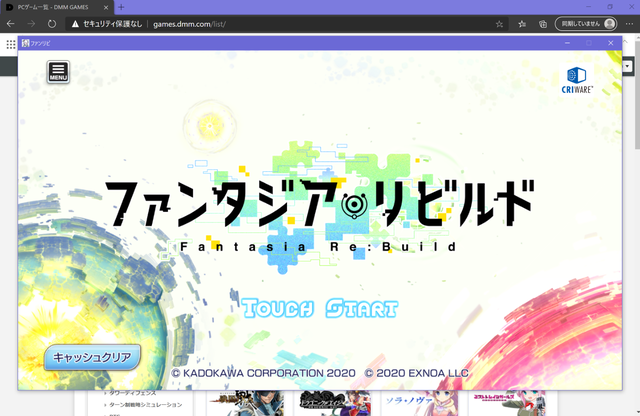Click the browser forward arrow
This screenshot has height=416, width=640.
click(x=31, y=24)
